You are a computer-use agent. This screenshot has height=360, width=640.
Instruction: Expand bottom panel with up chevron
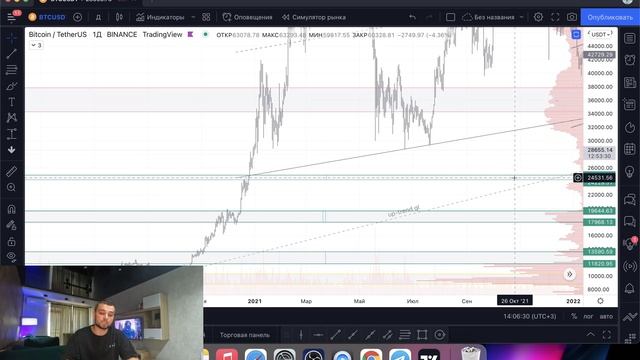(591, 335)
